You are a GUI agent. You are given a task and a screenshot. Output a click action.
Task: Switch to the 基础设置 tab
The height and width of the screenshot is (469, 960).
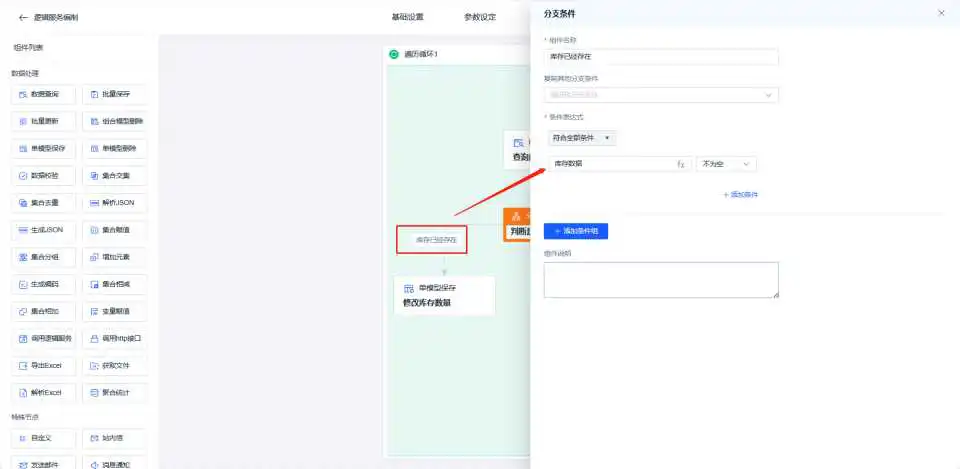click(407, 17)
